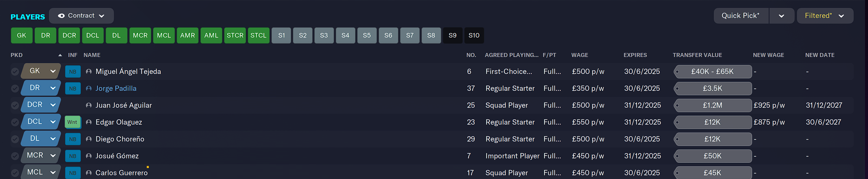Click the person icon beside Carlos Guerrero
Image resolution: width=868 pixels, height=179 pixels.
[x=89, y=173]
